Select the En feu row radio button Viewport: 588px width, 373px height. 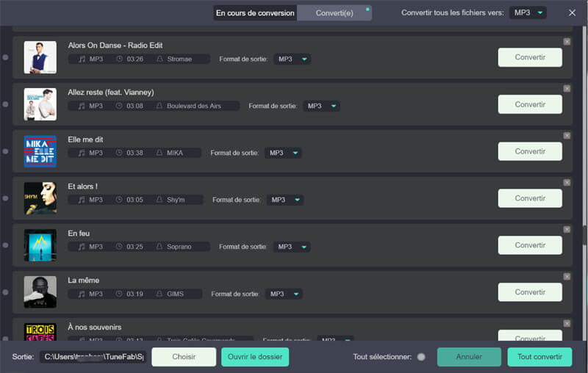pyautogui.click(x=5, y=245)
